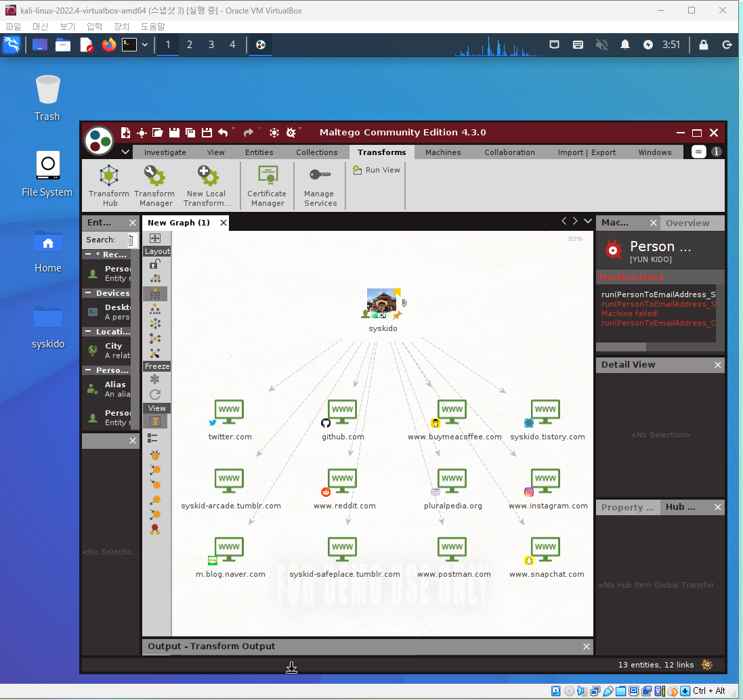Screen dimensions: 743x700
Task: Toggle the Freeze snowflake icon
Action: (x=155, y=379)
